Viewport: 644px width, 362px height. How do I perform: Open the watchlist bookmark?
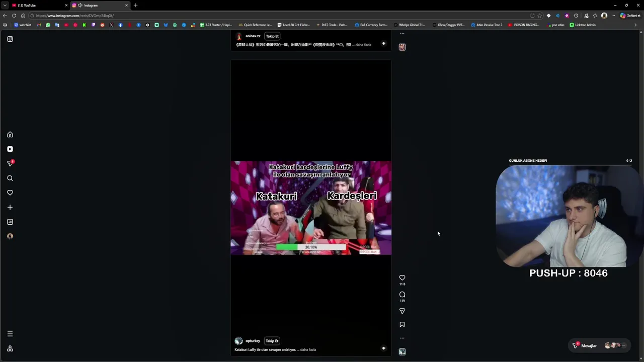pos(23,25)
